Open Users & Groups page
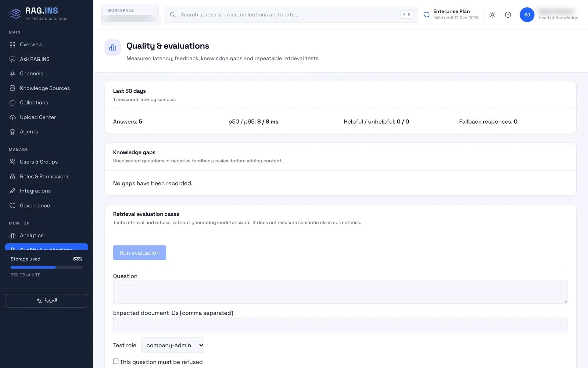 46,162
